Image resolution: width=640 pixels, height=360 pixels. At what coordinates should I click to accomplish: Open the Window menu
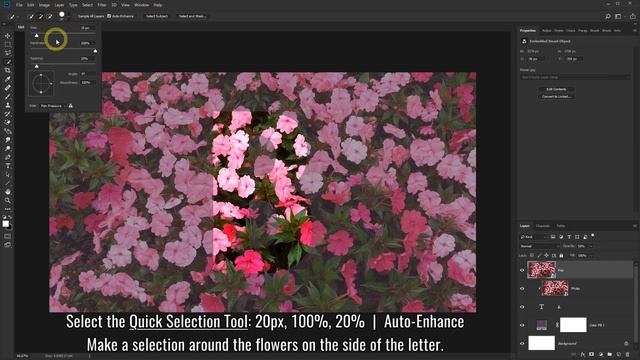pos(142,5)
